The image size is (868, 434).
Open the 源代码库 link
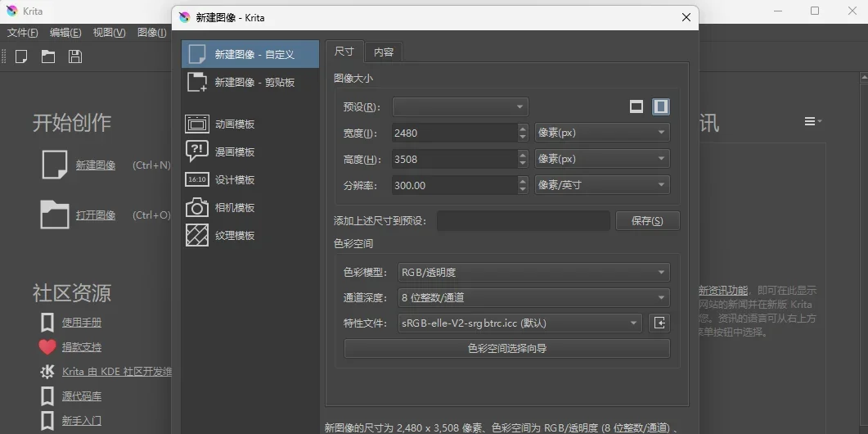82,396
